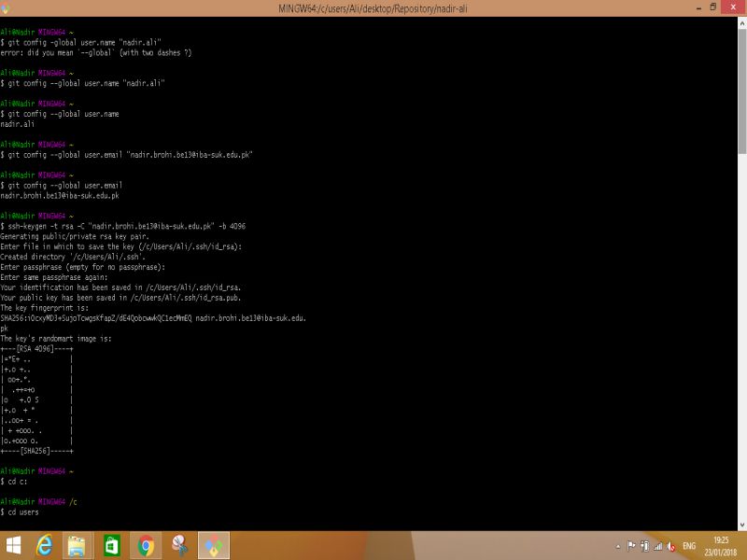747x560 pixels.
Task: Click the '$ cd users' command line
Action: (20, 511)
